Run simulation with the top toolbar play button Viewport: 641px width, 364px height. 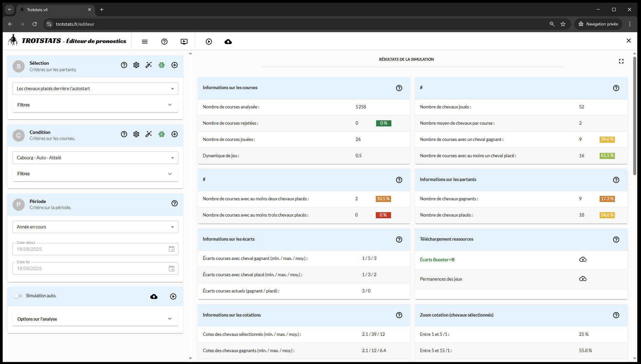pos(209,41)
